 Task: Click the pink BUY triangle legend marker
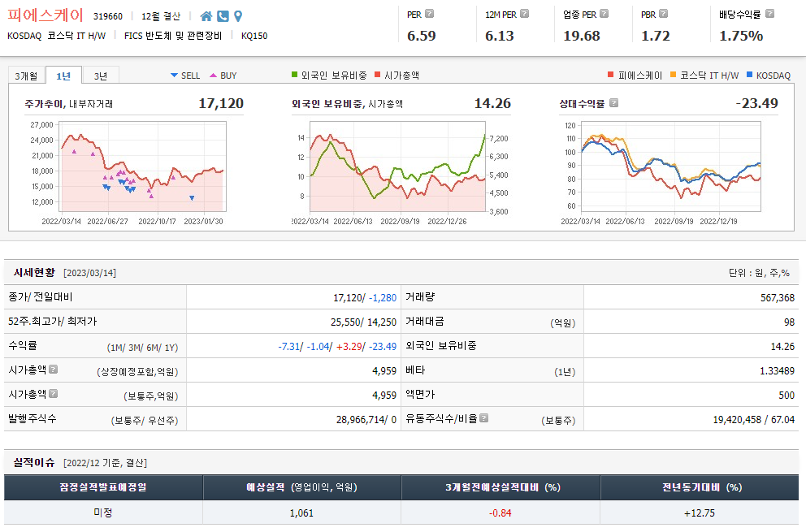pyautogui.click(x=214, y=76)
